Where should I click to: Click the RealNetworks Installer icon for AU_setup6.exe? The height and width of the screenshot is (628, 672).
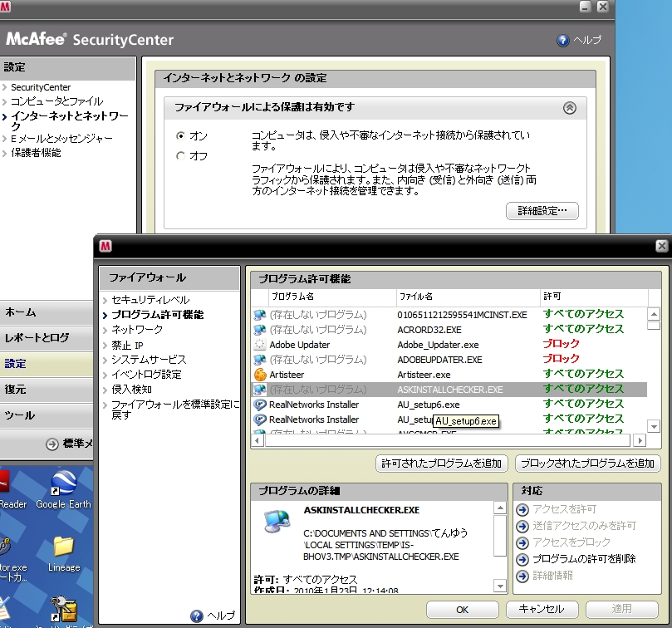click(x=260, y=405)
